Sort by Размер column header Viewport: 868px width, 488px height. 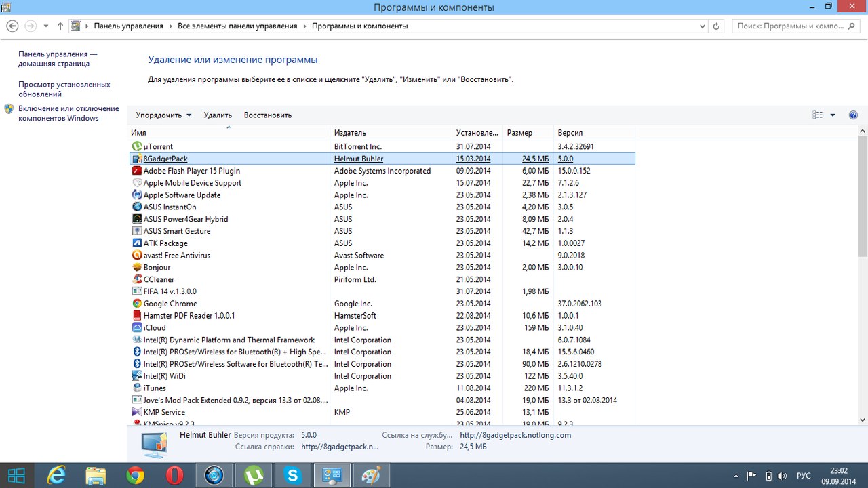point(528,133)
